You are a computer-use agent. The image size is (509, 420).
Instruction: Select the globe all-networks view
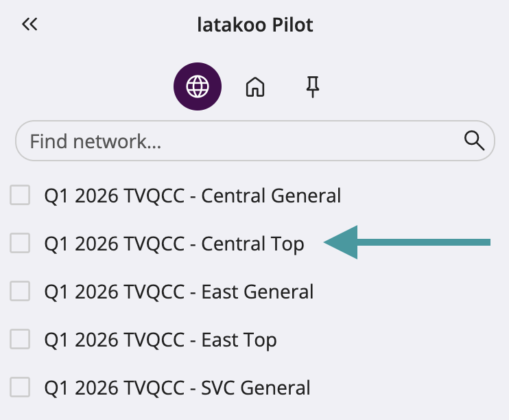pos(198,86)
